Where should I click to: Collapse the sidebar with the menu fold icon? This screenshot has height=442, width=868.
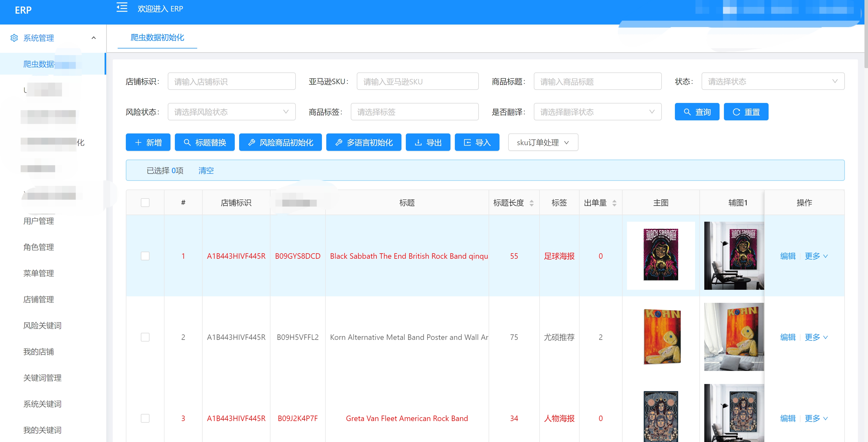pyautogui.click(x=122, y=7)
